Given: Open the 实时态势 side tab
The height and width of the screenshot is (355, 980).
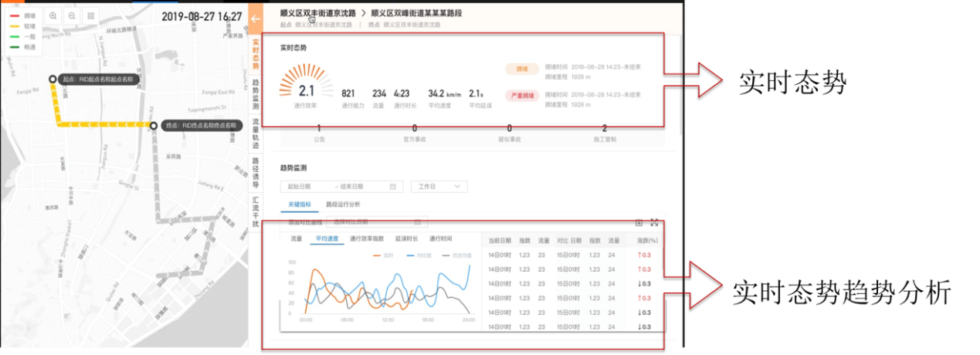Looking at the screenshot, I should [x=256, y=53].
